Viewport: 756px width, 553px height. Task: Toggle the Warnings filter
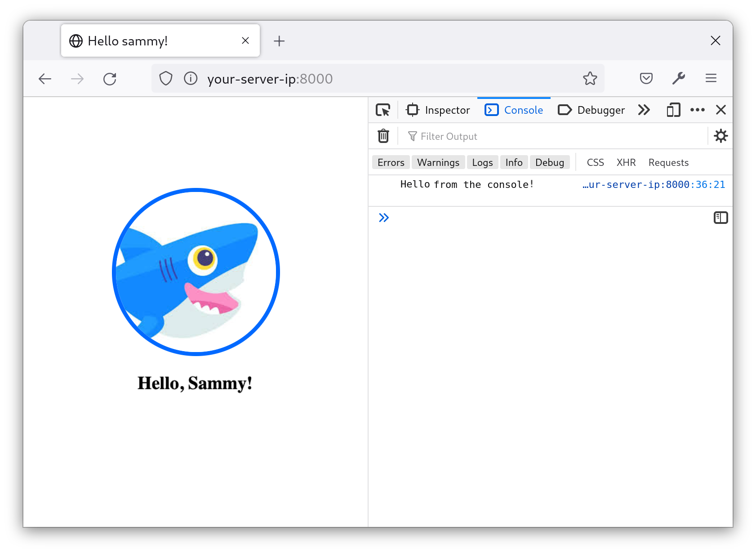[x=438, y=162]
